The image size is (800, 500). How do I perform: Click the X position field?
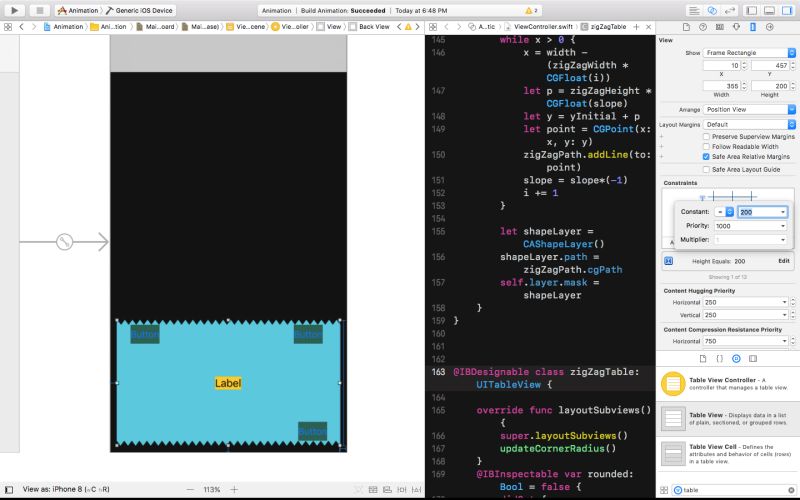click(x=721, y=65)
